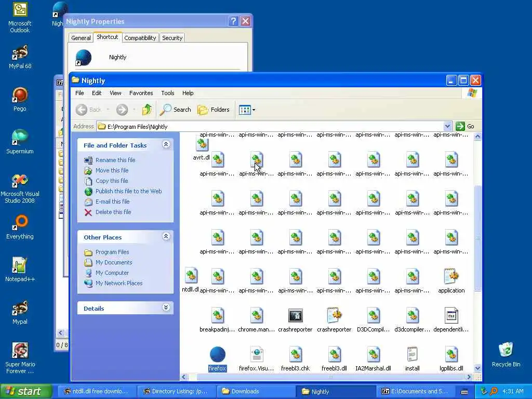Image resolution: width=532 pixels, height=399 pixels.
Task: Click the horizontal scrollbar thumb in file list
Action: pyautogui.click(x=331, y=377)
